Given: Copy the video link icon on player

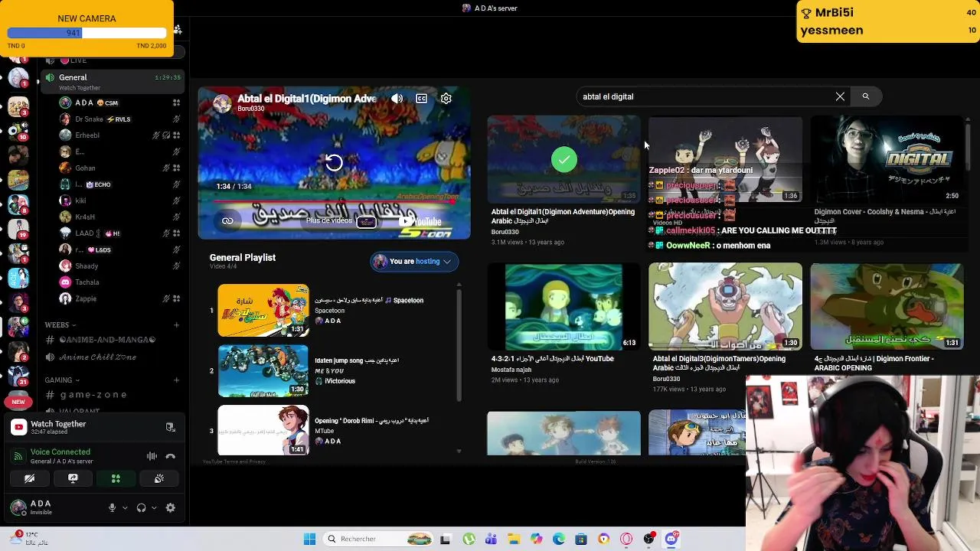Looking at the screenshot, I should tap(227, 221).
